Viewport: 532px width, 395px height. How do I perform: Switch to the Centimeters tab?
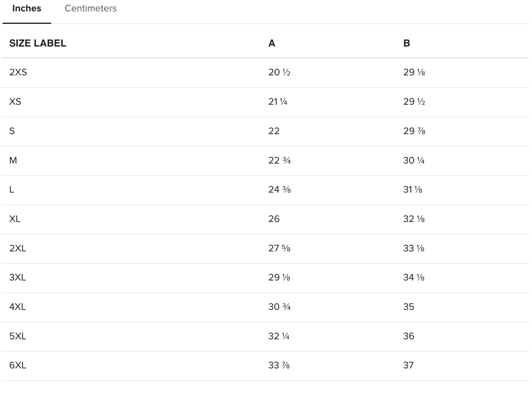click(90, 8)
